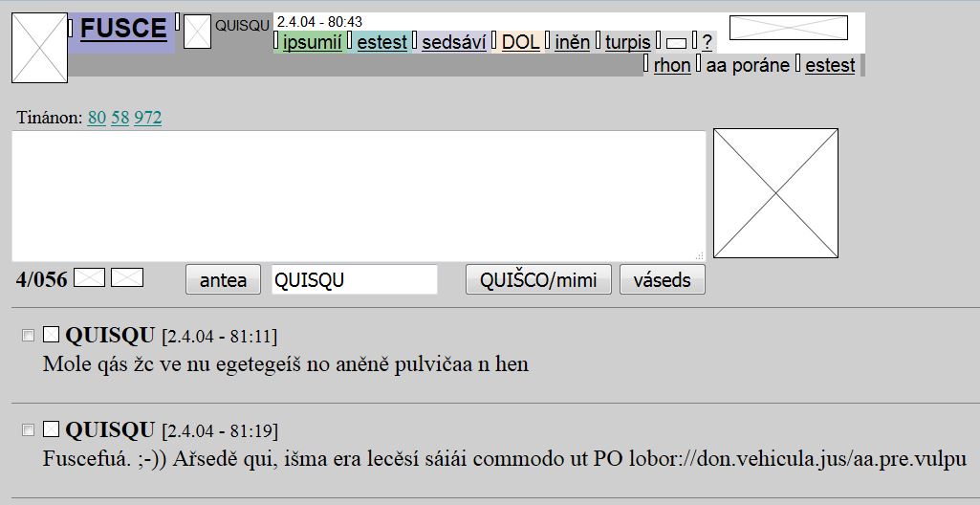Click the header timestamp 2.4.04 - 80:43
The height and width of the screenshot is (505, 980).
pyautogui.click(x=319, y=22)
